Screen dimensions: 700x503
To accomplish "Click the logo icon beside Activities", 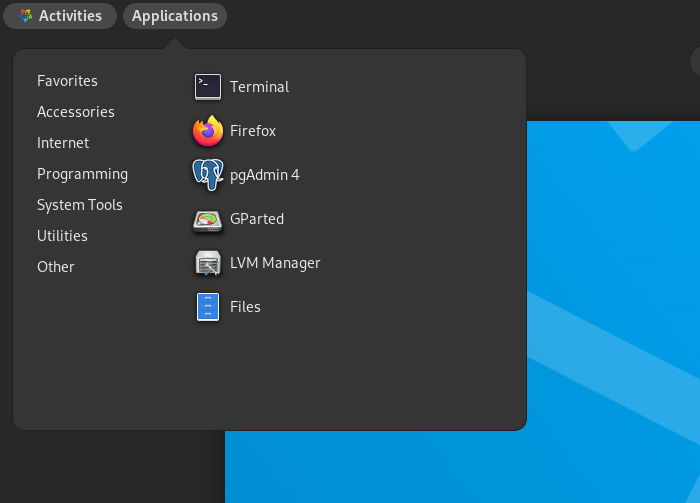I will 25,16.
